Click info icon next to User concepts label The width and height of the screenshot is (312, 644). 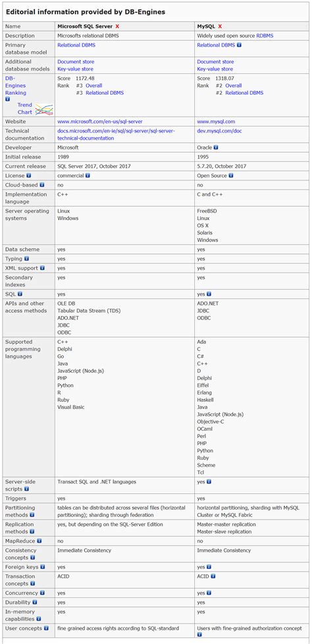tap(46, 628)
